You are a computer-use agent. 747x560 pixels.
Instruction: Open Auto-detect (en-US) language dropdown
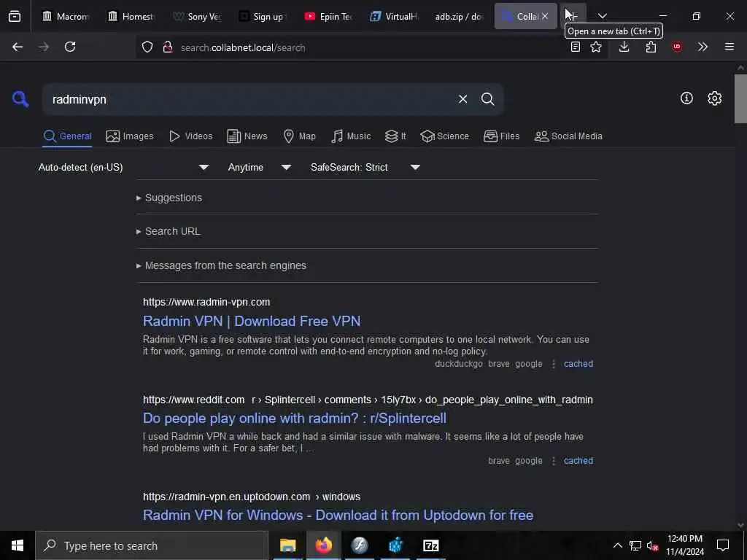(x=124, y=167)
